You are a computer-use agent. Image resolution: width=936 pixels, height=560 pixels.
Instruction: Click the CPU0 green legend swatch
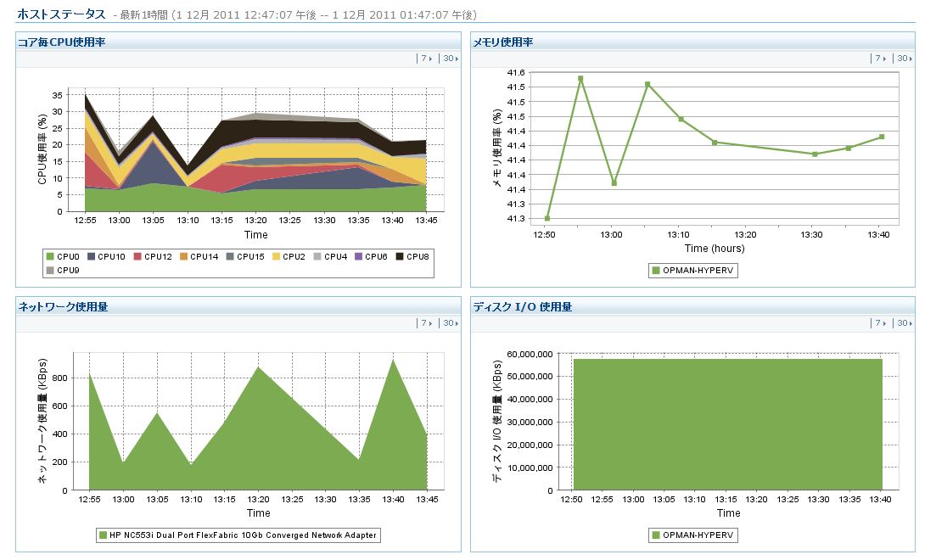coord(50,257)
